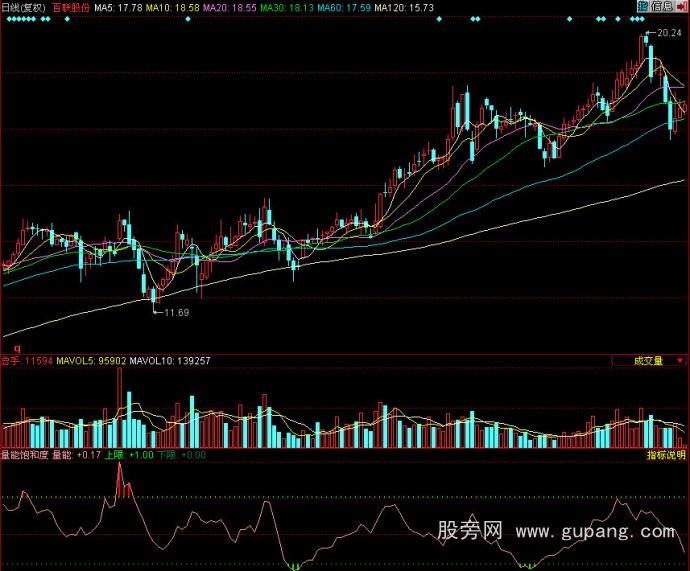Viewport: 690px width, 571px height.
Task: Click the 日线(复权) period label
Action: [x=24, y=7]
